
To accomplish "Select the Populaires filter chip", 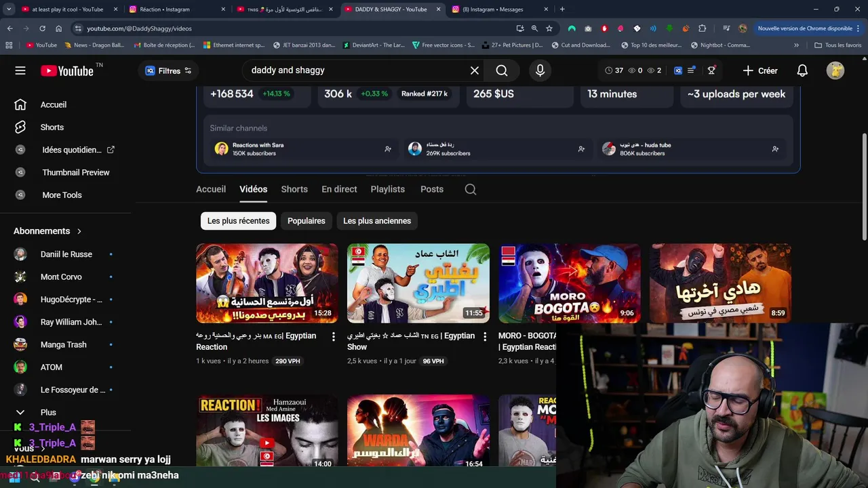I will click(307, 221).
